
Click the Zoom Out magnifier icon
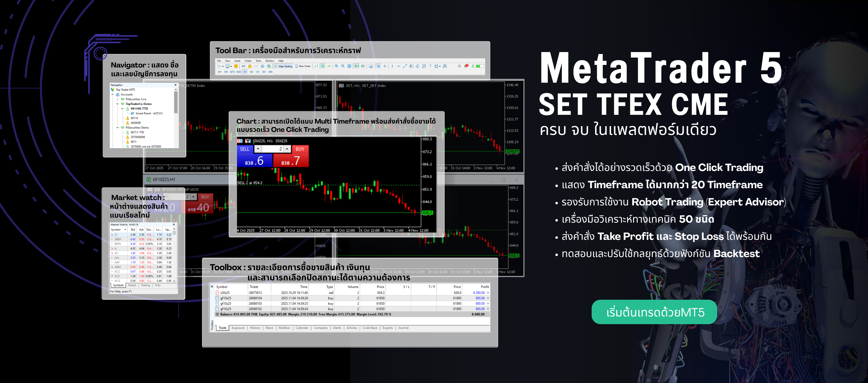[343, 66]
